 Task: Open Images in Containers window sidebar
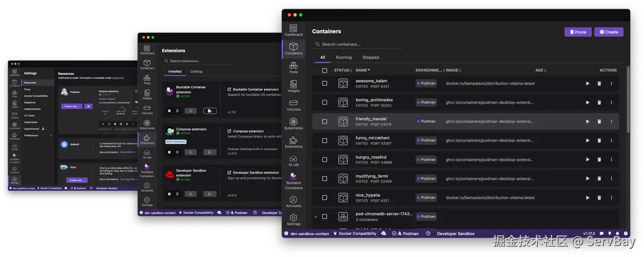pyautogui.click(x=293, y=86)
